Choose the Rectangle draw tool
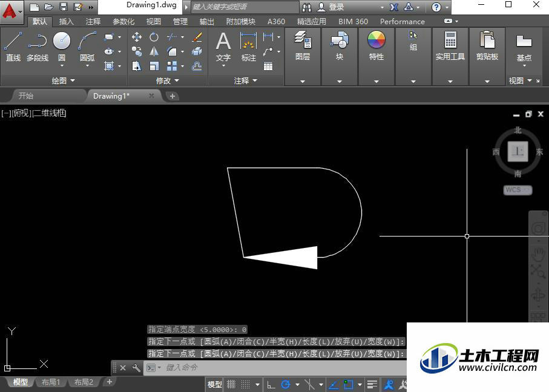 coord(109,37)
